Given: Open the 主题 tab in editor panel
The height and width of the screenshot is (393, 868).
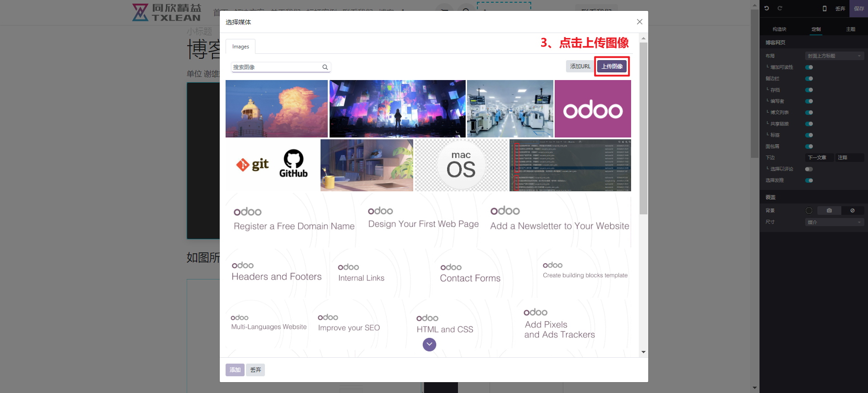Looking at the screenshot, I should click(x=851, y=29).
